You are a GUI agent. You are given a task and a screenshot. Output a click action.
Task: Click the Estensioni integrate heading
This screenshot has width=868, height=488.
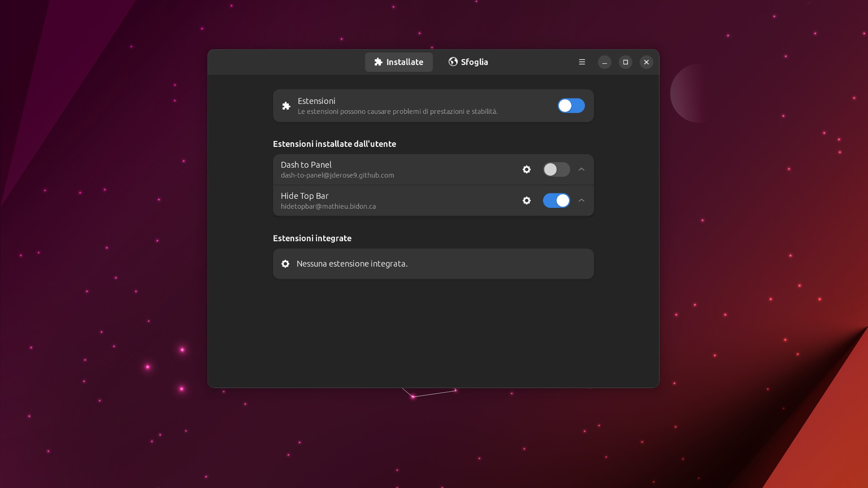tap(312, 238)
